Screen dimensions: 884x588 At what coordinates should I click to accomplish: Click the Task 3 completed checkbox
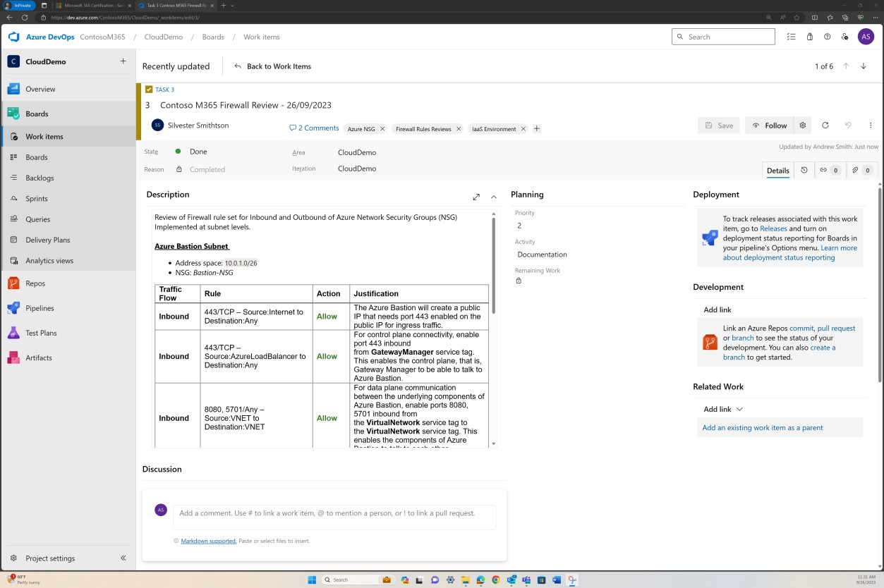point(148,90)
